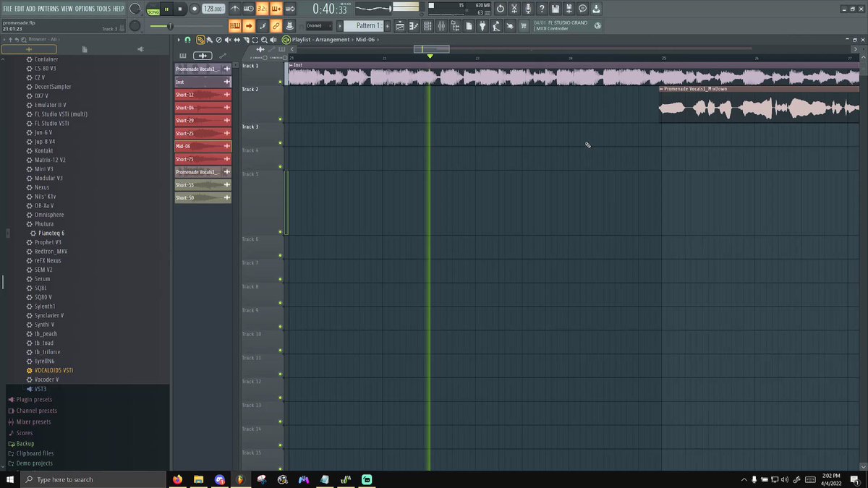The width and height of the screenshot is (868, 488).
Task: Click the main volume knob at top
Action: coord(135,9)
